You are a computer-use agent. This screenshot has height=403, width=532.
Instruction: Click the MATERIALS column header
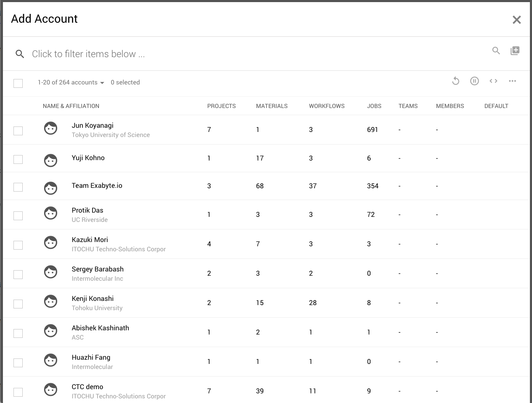(272, 106)
